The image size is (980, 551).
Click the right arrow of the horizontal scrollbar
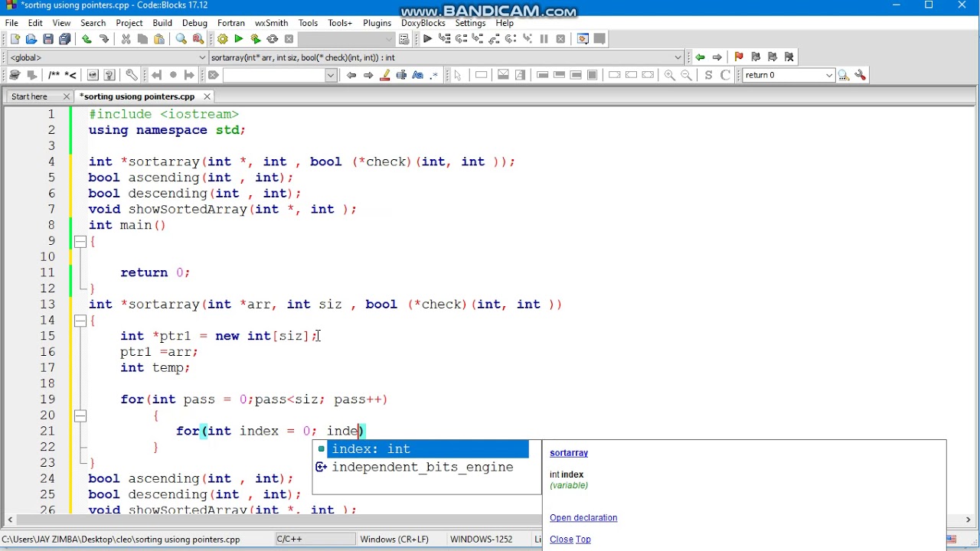tap(968, 520)
